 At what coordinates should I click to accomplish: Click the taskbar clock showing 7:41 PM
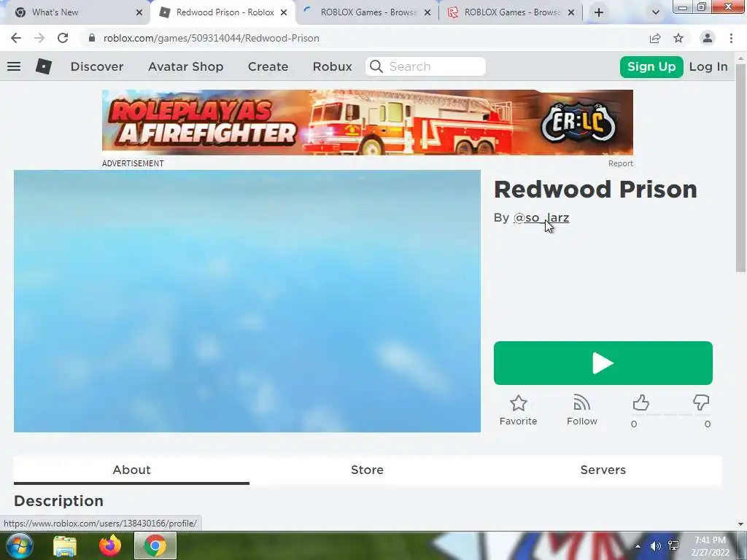tap(710, 546)
